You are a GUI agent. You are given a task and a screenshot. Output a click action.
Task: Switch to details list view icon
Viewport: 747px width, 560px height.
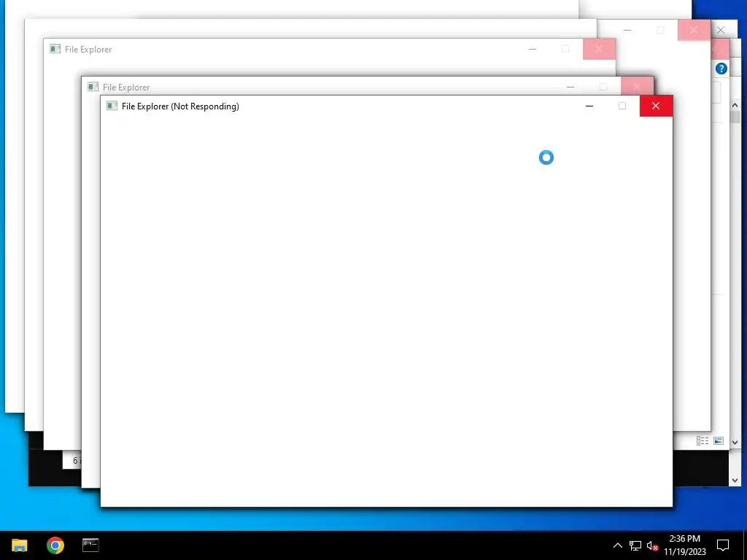coord(703,441)
